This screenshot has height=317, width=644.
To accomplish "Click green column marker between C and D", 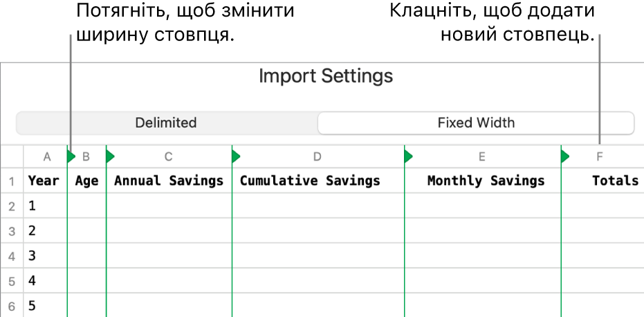I will pos(235,157).
